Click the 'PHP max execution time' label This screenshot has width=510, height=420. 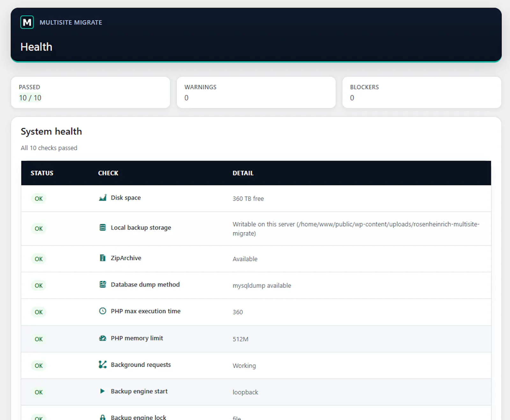(146, 311)
